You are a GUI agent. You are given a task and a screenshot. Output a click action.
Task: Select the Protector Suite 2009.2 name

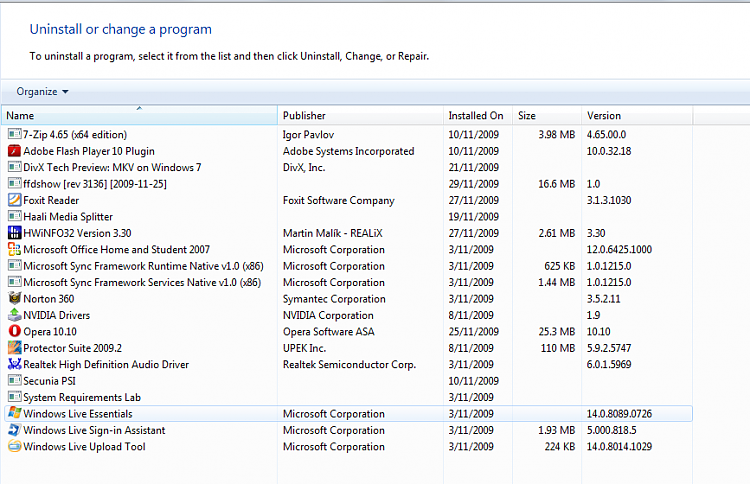pyautogui.click(x=73, y=348)
